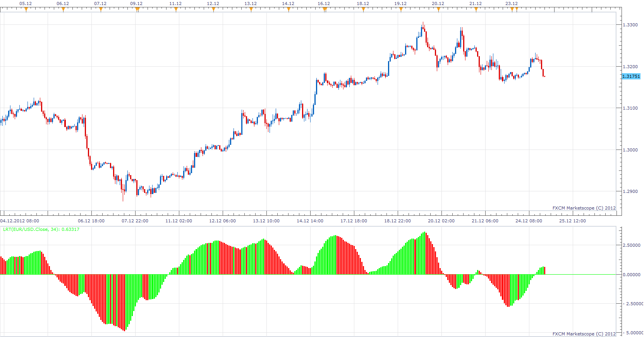Click the 18.12 22:00 time label

[x=397, y=221]
